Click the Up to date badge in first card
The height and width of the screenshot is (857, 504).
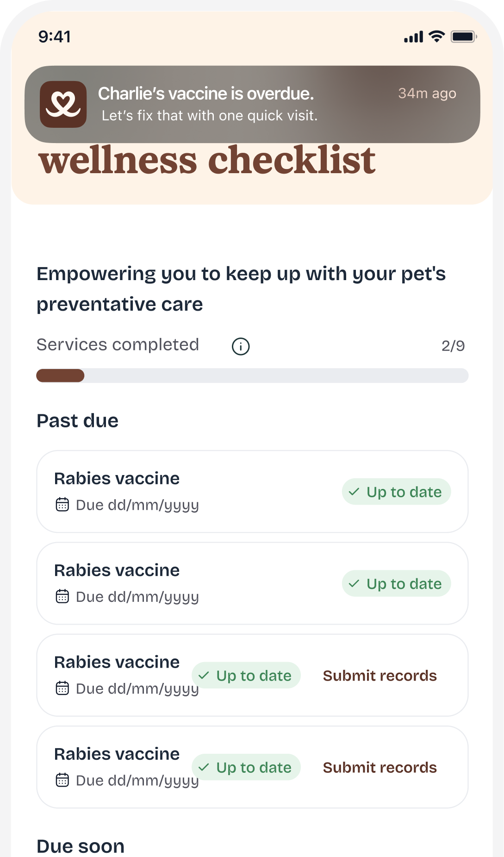396,492
